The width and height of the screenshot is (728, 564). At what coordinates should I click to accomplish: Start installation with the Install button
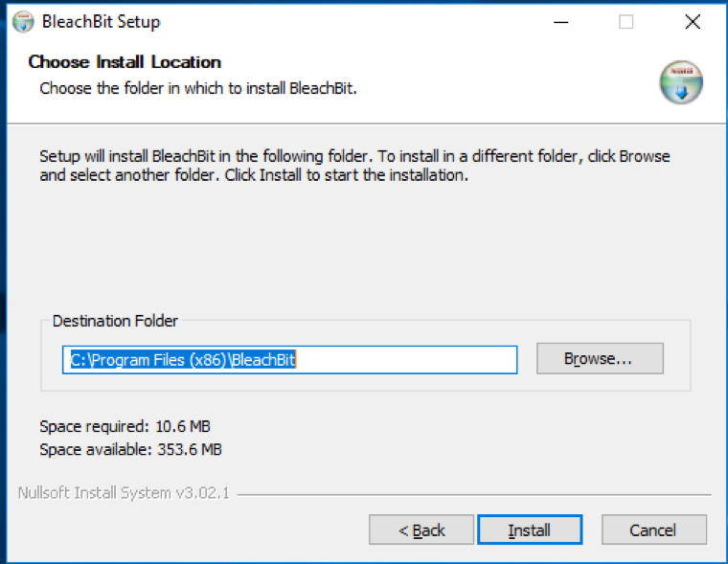tap(529, 530)
